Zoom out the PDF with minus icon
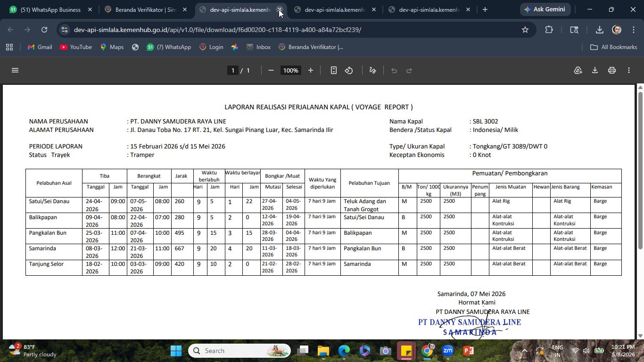This screenshot has width=644, height=362. [271, 70]
